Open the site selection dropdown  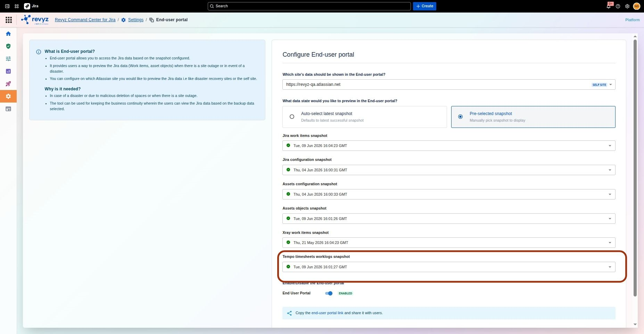(449, 84)
